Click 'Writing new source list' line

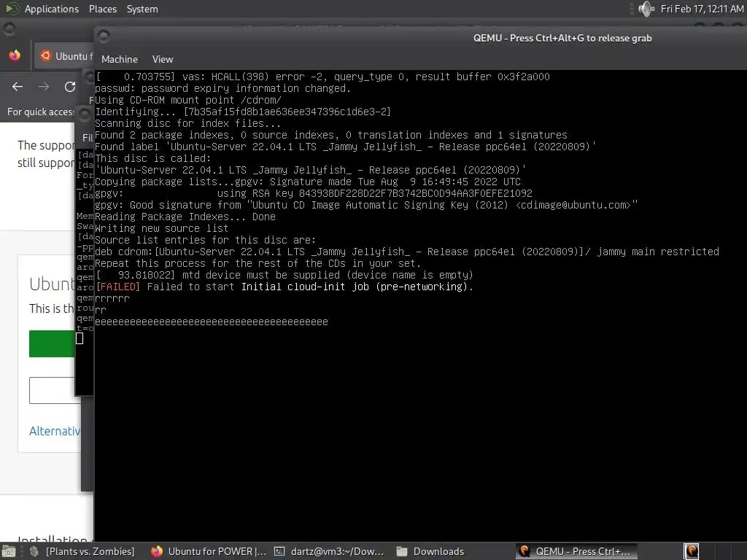point(162,228)
